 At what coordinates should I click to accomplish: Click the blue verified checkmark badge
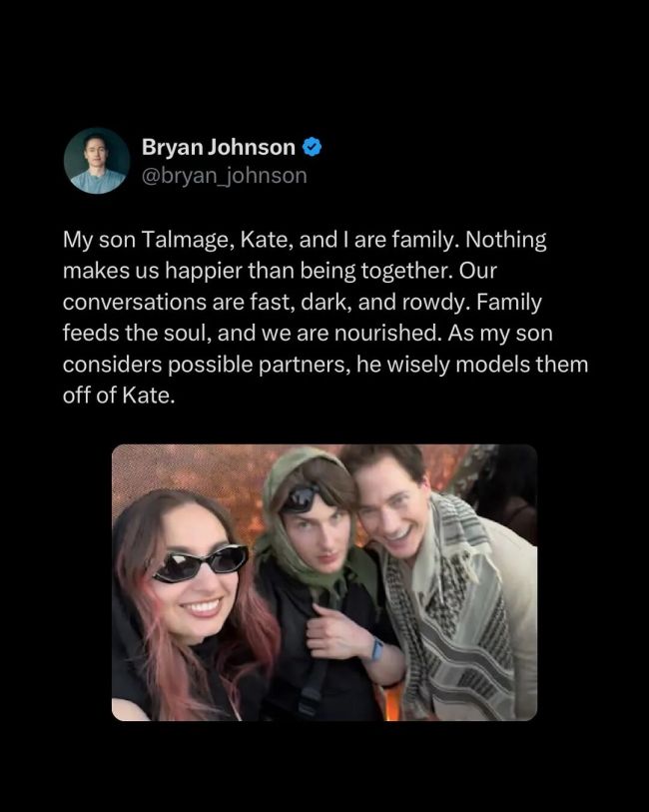pyautogui.click(x=312, y=148)
